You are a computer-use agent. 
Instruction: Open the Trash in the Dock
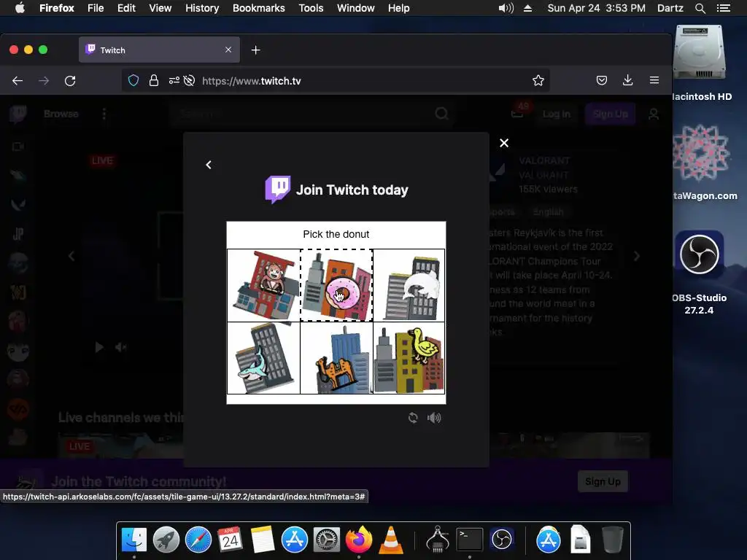tap(613, 540)
